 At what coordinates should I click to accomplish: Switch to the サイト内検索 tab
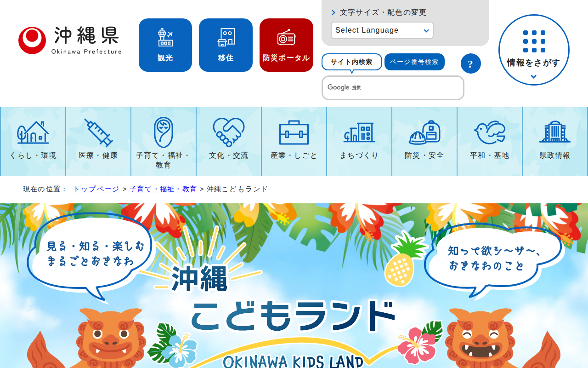(352, 62)
